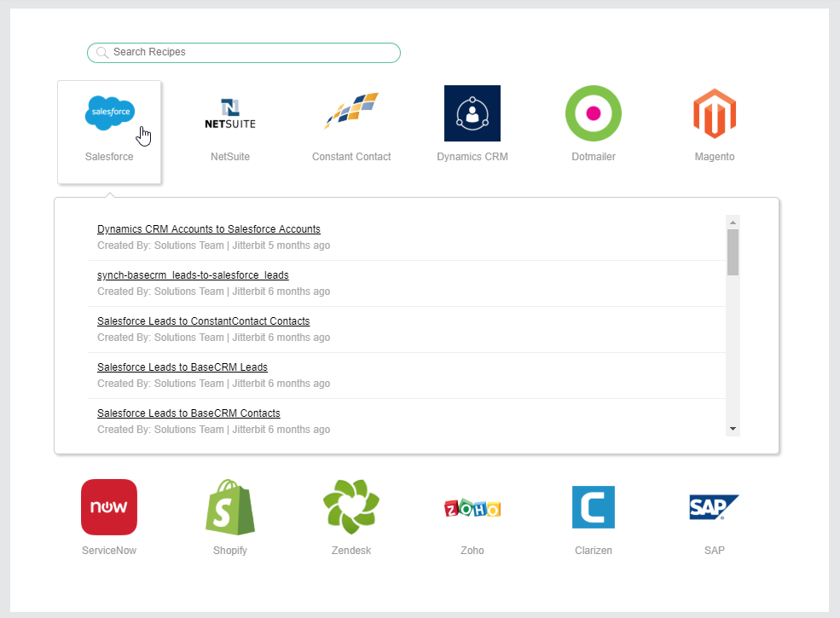Open Dynamics CRM Accounts to Salesforce Accounts recipe
The image size is (840, 618).
(x=209, y=229)
